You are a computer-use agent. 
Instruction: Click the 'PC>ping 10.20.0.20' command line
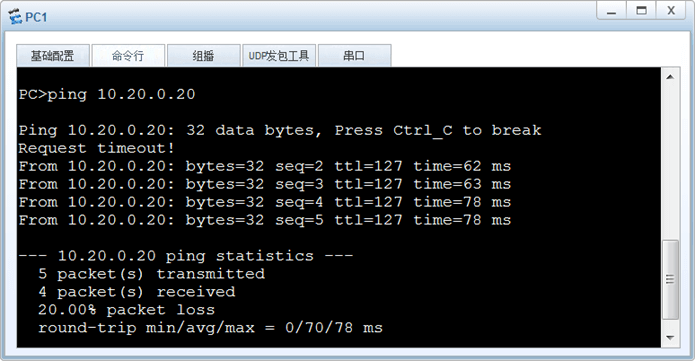(107, 94)
